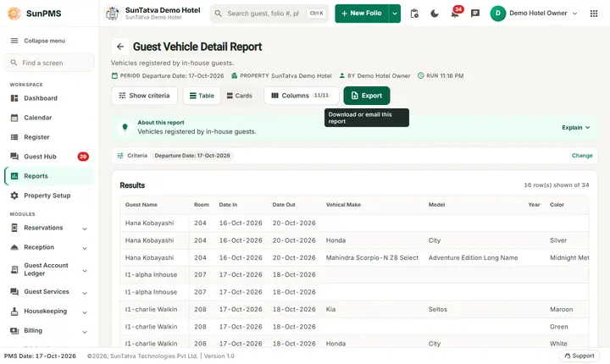Viewport: 610px width, 364px height.
Task: Click the Guest Hub red 29 badge
Action: click(83, 157)
